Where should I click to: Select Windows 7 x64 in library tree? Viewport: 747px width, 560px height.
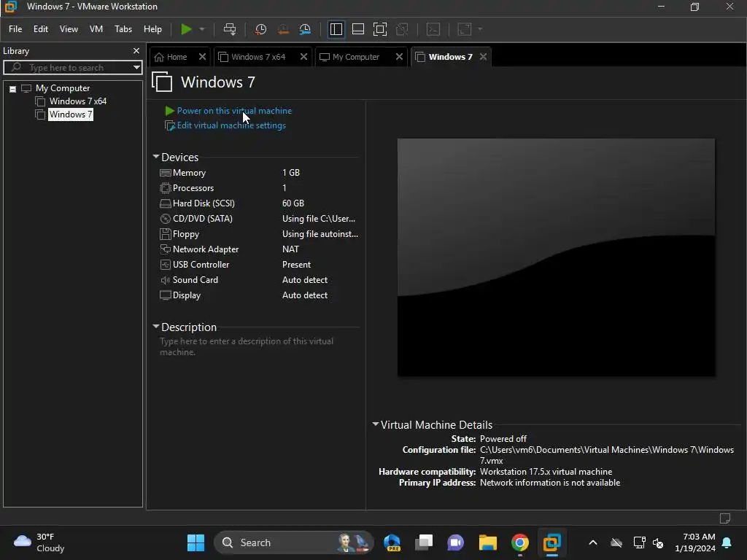(x=77, y=101)
